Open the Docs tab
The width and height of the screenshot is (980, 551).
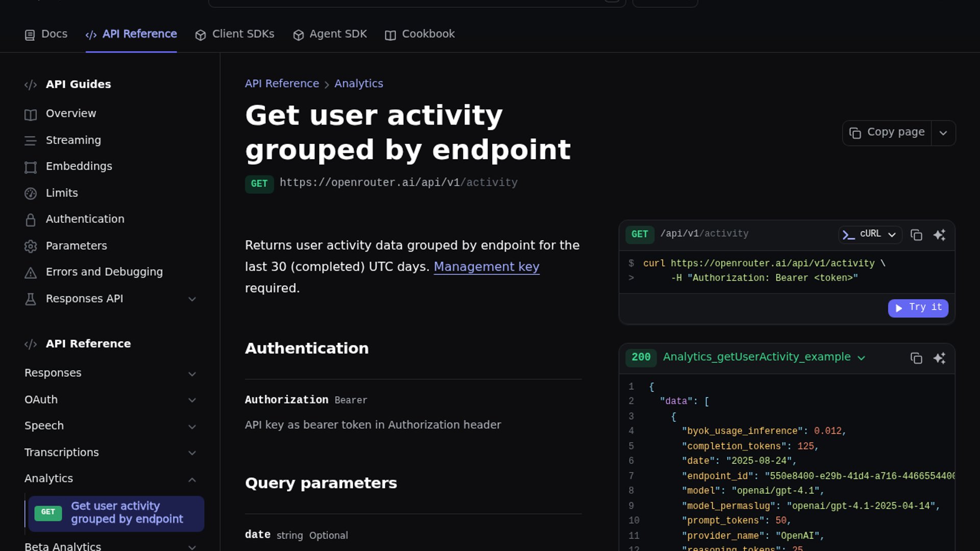click(x=46, y=34)
